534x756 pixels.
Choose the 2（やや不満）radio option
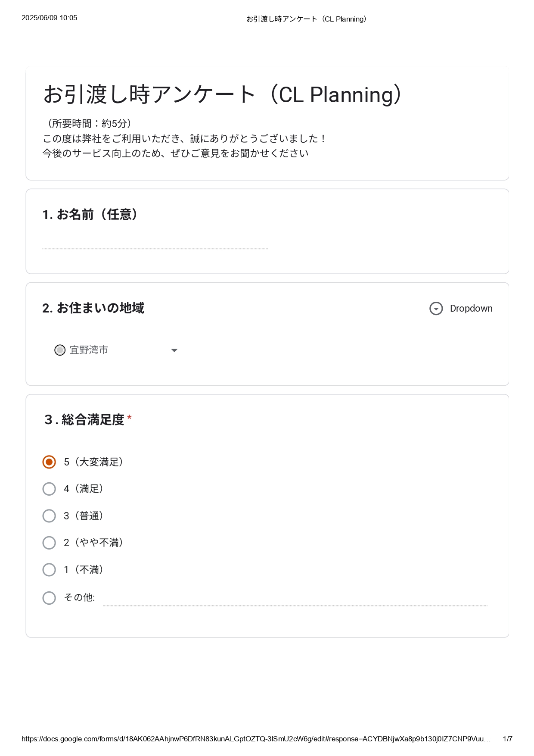point(49,543)
